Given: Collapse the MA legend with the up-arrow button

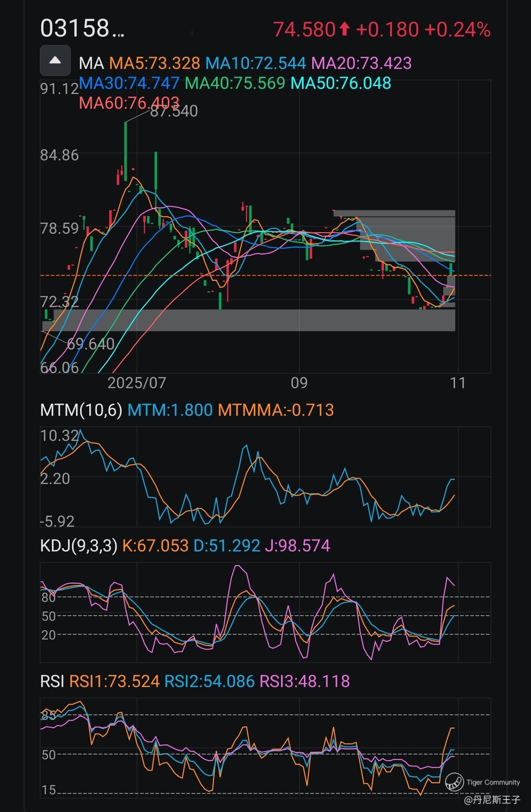Looking at the screenshot, I should (55, 60).
